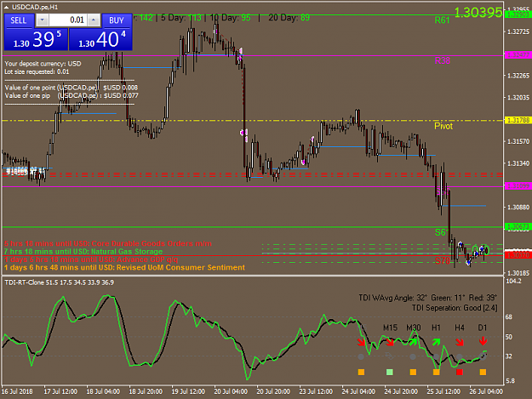Screen dimensions: 532x399
Task: Click the gray dot in M30 column
Action: tap(413, 356)
